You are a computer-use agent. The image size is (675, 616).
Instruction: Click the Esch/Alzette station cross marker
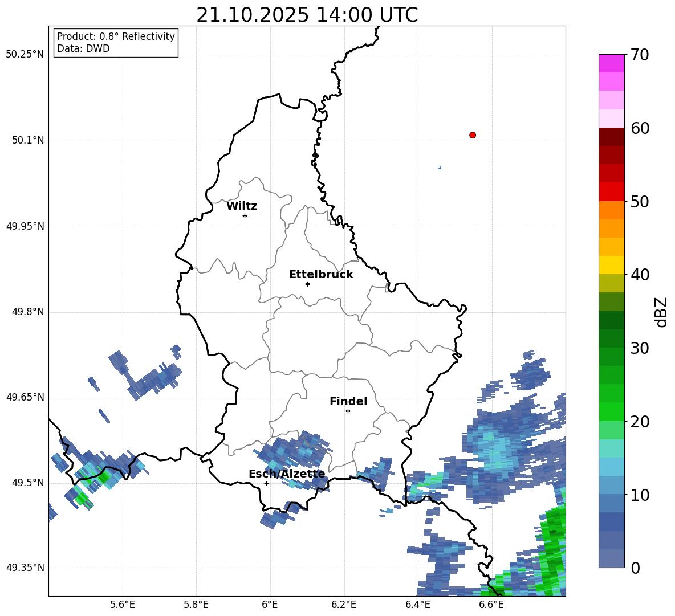[x=266, y=483]
